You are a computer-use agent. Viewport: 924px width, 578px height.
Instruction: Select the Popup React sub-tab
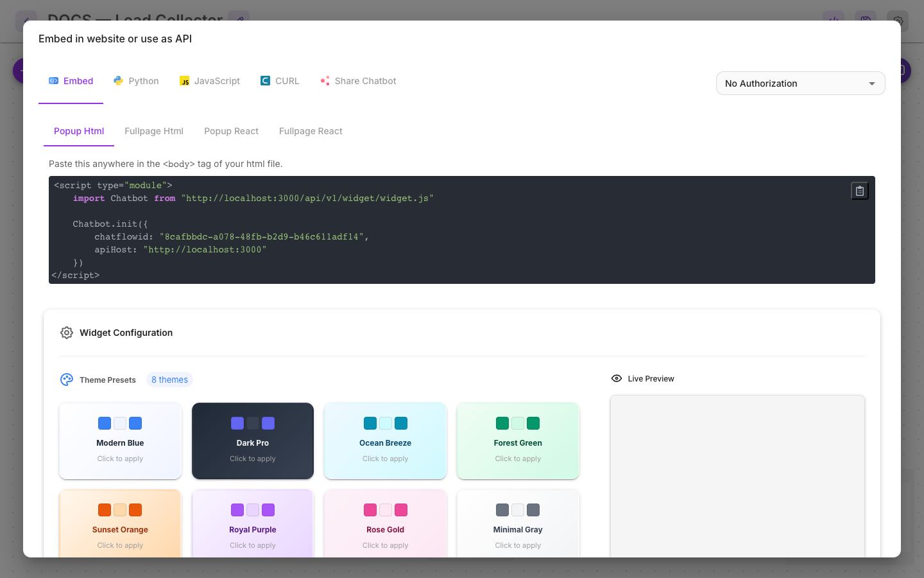[231, 131]
